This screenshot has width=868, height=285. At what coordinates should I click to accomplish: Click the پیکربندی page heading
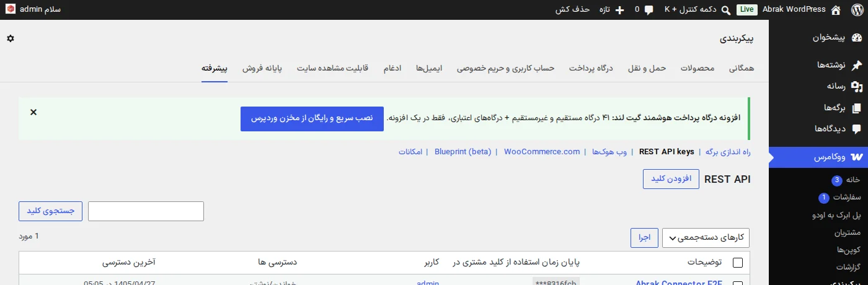[x=737, y=38]
